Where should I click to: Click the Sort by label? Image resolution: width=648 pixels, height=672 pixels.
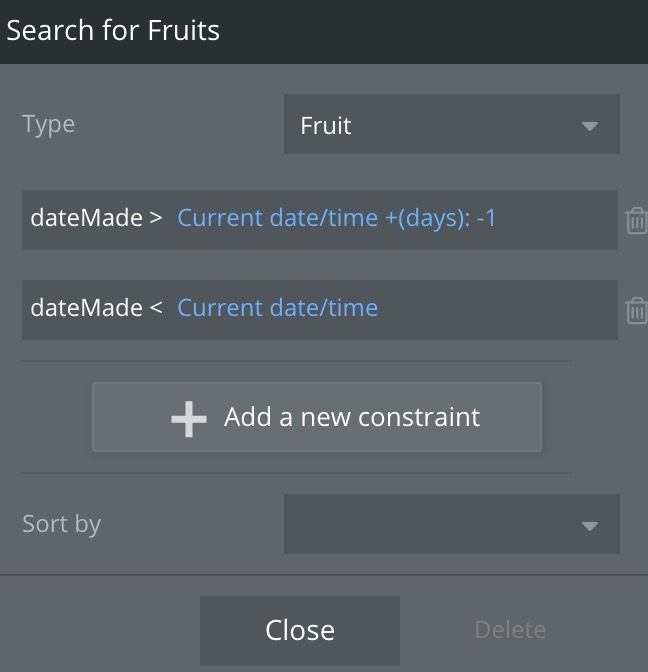point(62,524)
